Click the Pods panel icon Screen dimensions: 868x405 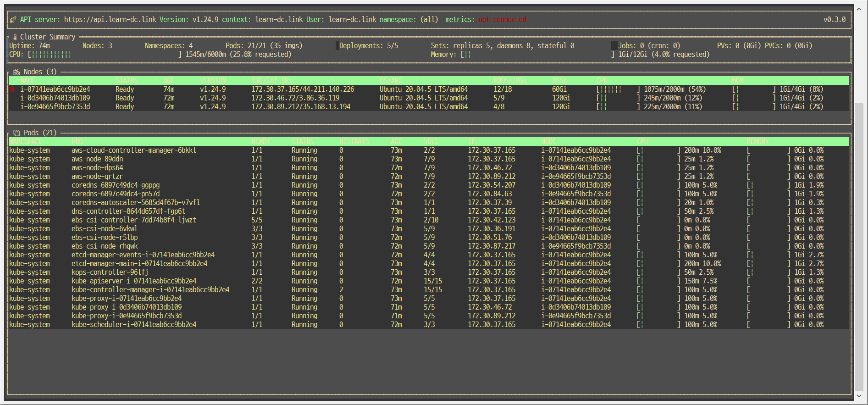click(x=17, y=133)
